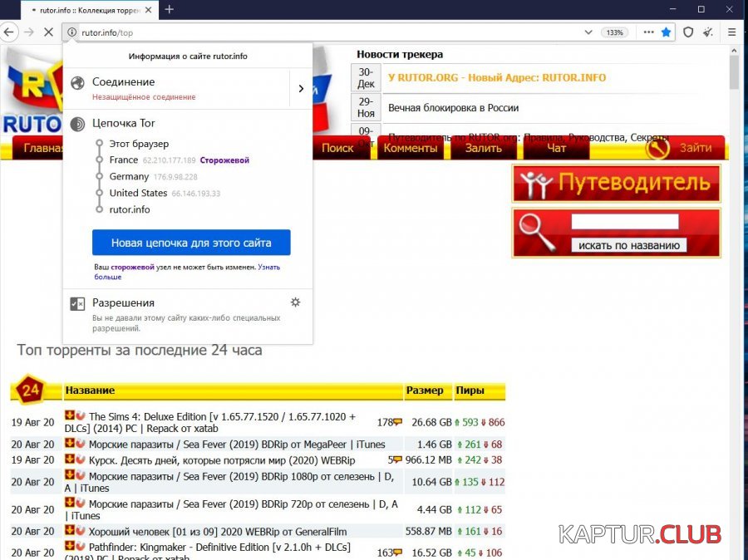Viewport: 748px width, 560px height.
Task: Open the Чат navigation tab
Action: pyautogui.click(x=556, y=148)
